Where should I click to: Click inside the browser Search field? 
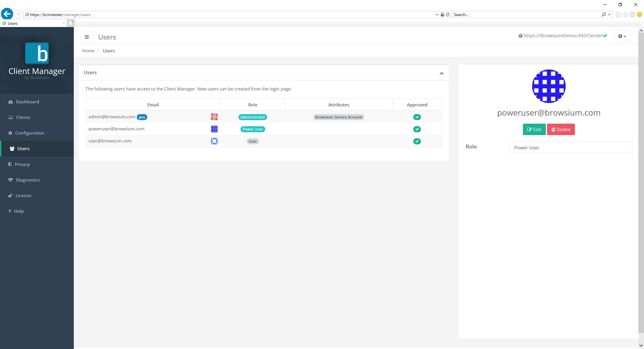(525, 14)
